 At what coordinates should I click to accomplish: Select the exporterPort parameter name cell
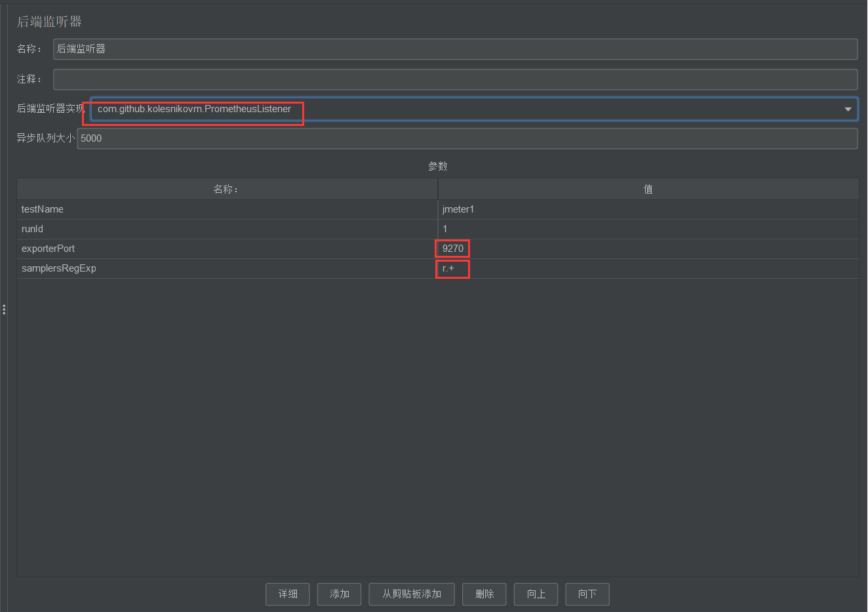[x=227, y=249]
